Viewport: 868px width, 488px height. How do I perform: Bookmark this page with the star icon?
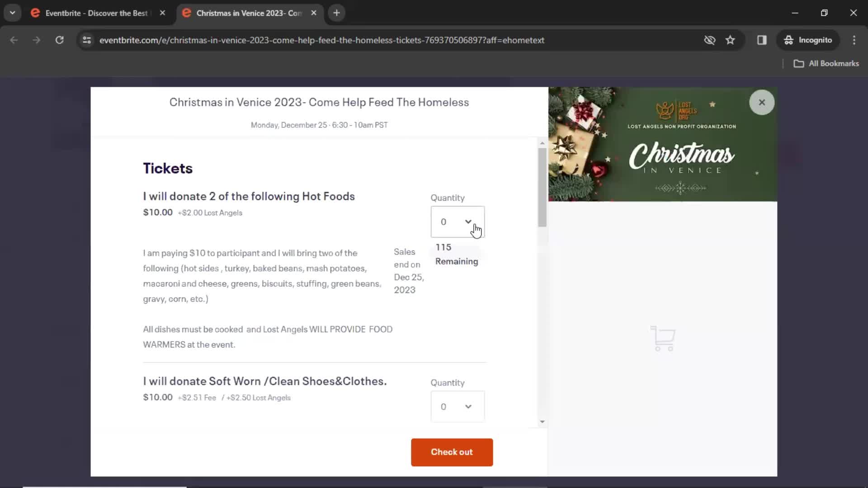(730, 40)
